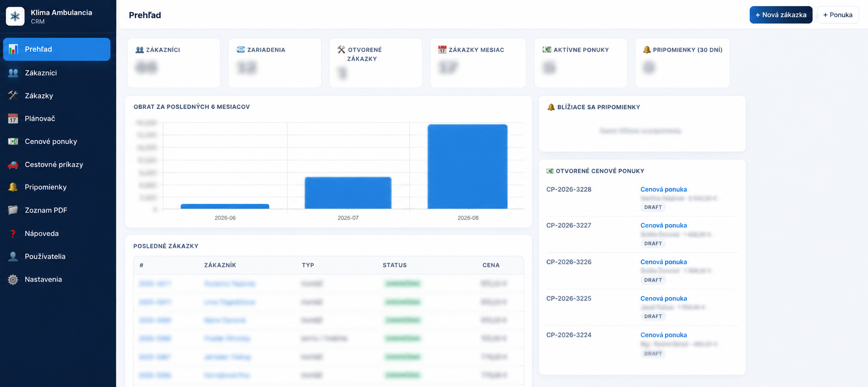Open Cenová ponuka link for CP-2026-3227
The height and width of the screenshot is (387, 868).
coord(663,225)
